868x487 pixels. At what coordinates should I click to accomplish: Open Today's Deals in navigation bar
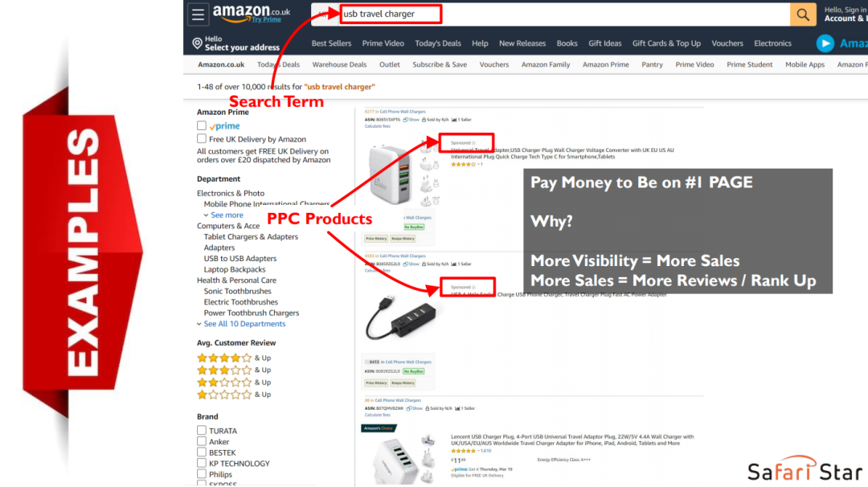coord(438,43)
